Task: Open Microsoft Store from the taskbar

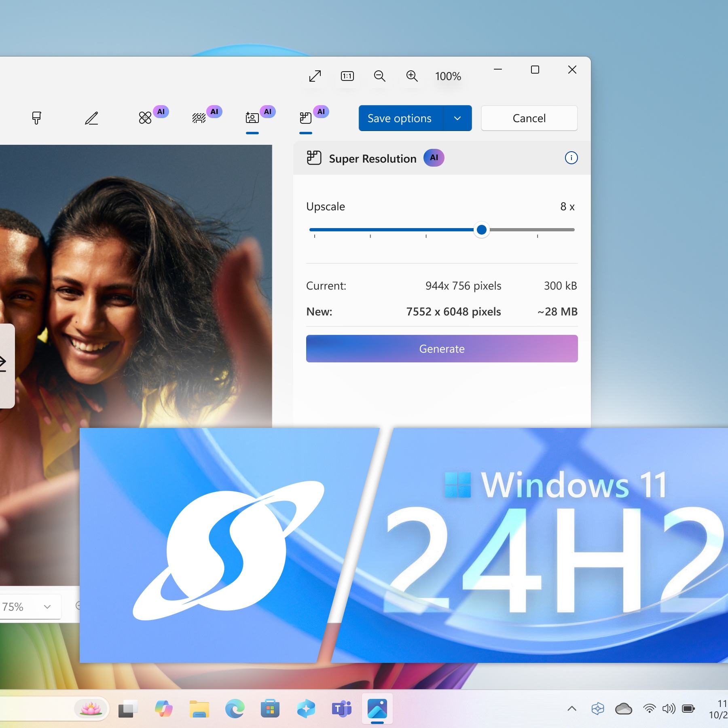Action: coord(270,709)
